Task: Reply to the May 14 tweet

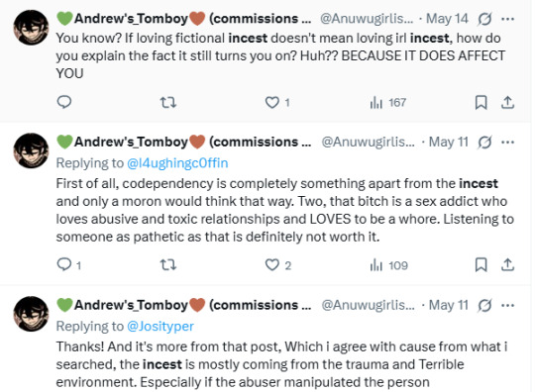Action: pos(64,102)
